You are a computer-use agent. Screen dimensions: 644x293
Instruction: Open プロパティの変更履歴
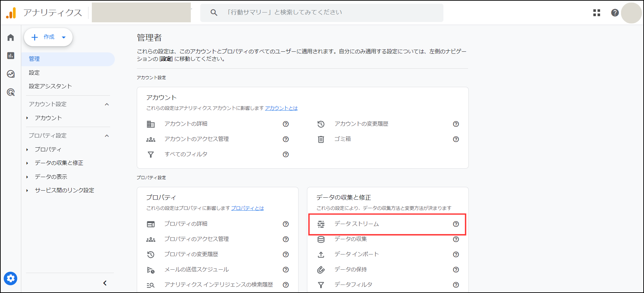pyautogui.click(x=191, y=254)
